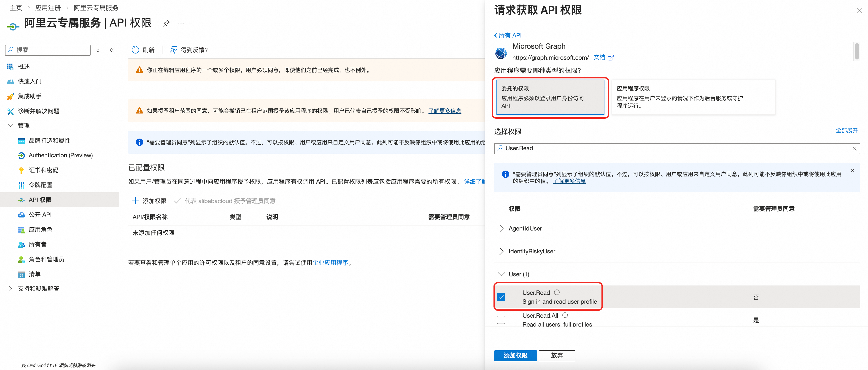Click the panel's vertical scrollbar thumb

pos(857,51)
